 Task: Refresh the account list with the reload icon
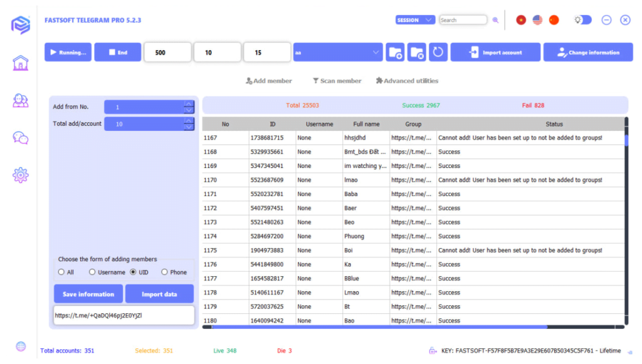click(x=437, y=52)
